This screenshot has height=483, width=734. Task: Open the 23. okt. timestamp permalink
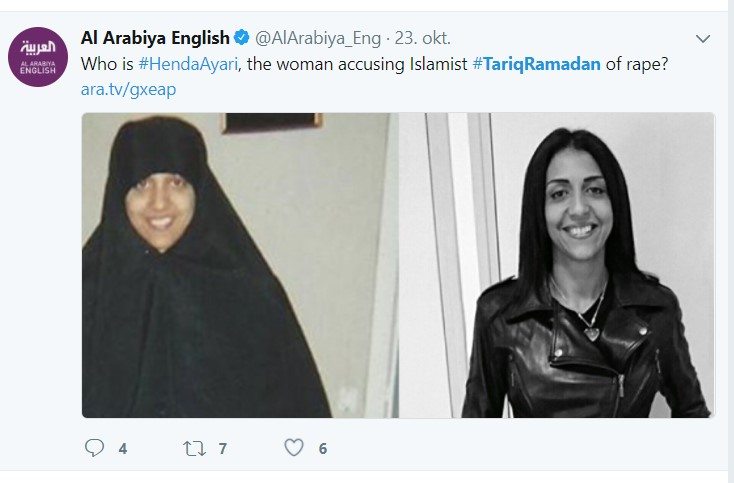point(422,38)
